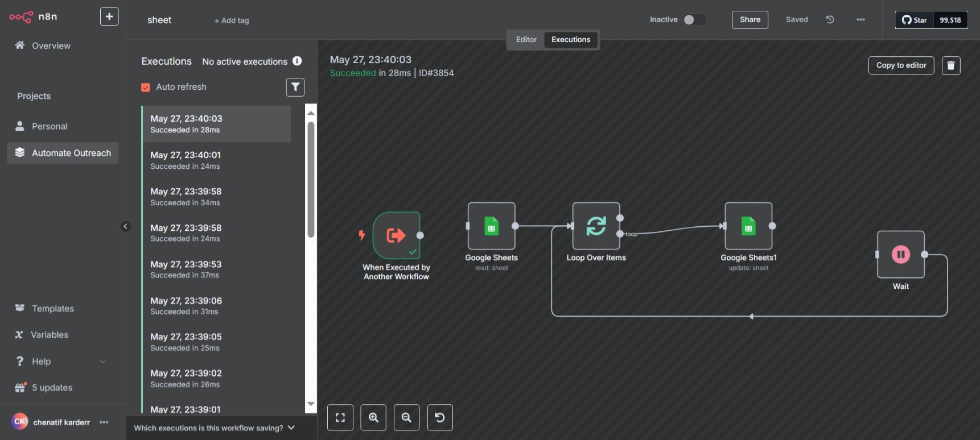Click the sheet workflow name

coord(159,20)
